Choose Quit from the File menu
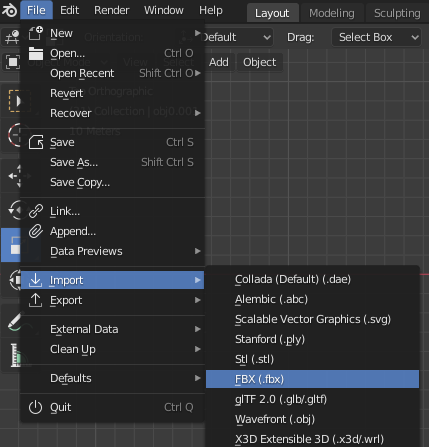 point(112,407)
